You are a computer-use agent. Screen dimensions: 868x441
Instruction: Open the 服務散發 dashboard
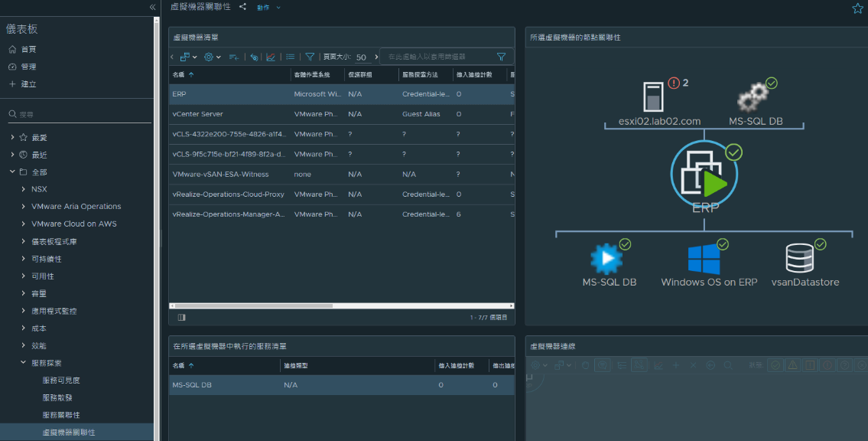click(57, 398)
